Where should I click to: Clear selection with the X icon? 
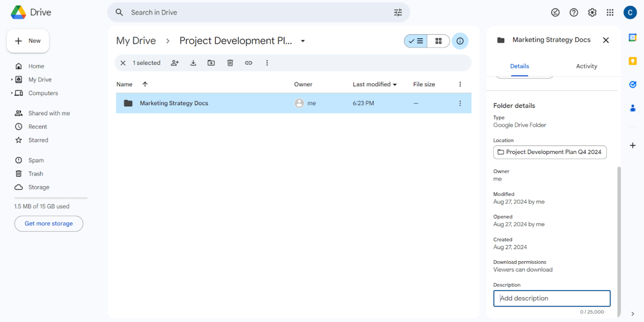pos(123,63)
